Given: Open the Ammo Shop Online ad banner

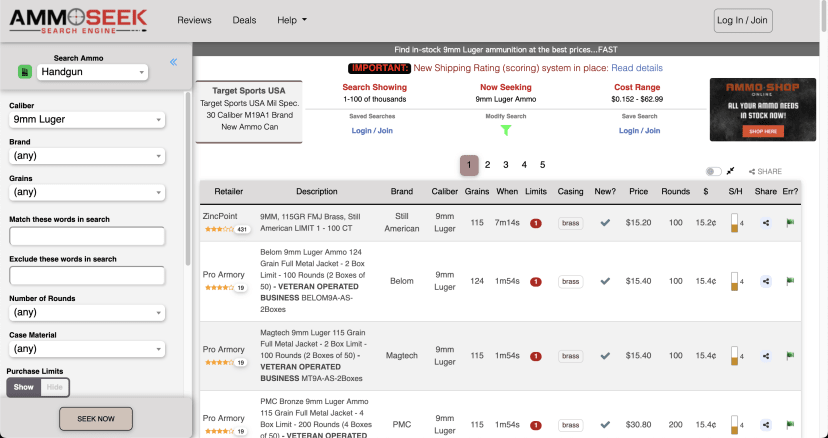Looking at the screenshot, I should point(763,109).
